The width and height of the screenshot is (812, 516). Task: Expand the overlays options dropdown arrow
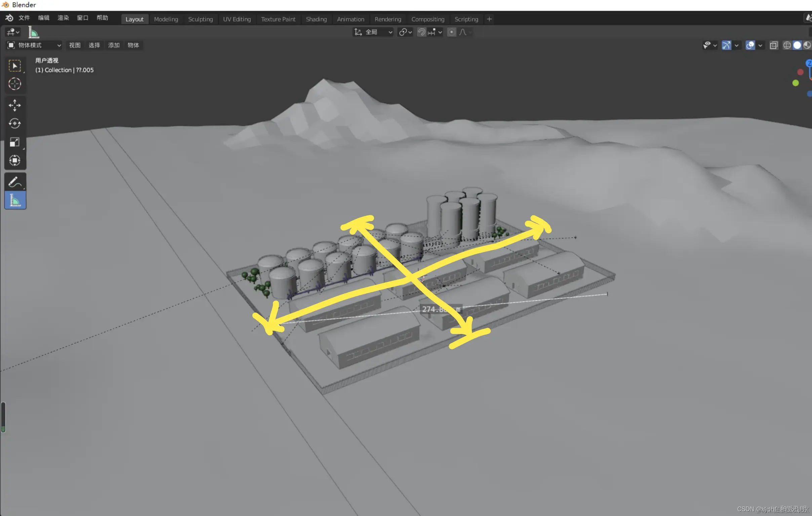point(760,45)
